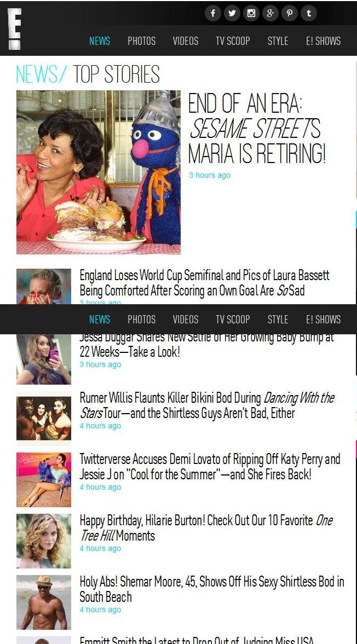This screenshot has width=357, height=644.
Task: Open the Pinterest social icon
Action: coord(289,14)
